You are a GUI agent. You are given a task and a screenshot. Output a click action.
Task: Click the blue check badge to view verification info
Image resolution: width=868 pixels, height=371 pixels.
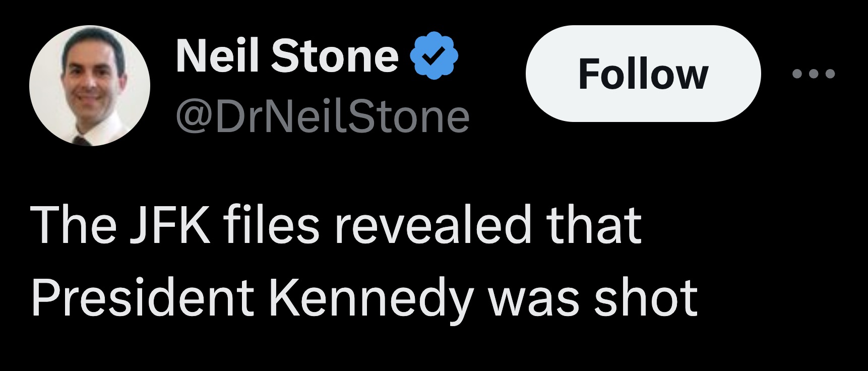point(433,55)
